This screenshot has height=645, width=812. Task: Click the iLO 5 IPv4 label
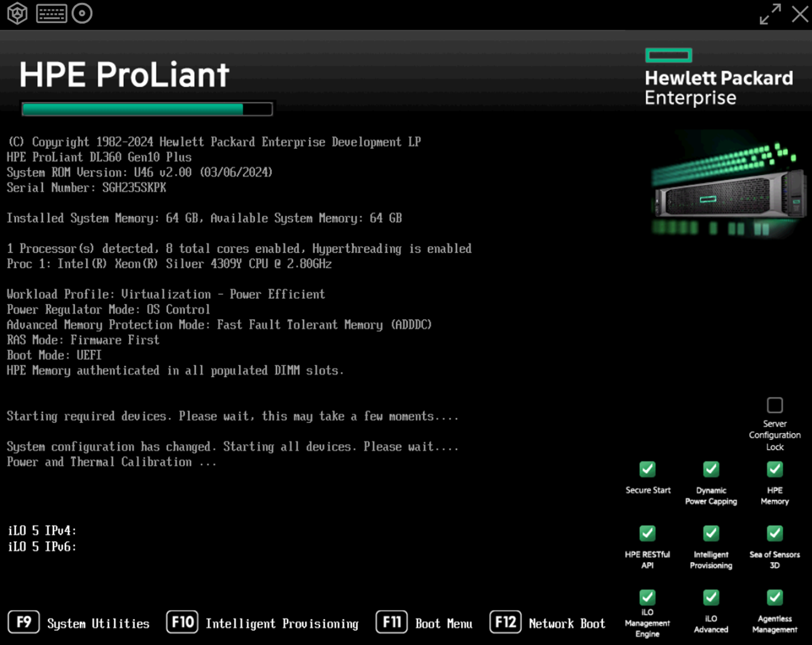click(42, 530)
